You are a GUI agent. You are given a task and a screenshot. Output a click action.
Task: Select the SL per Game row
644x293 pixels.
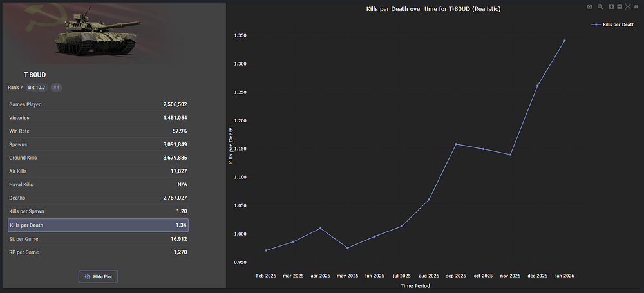[x=98, y=239]
